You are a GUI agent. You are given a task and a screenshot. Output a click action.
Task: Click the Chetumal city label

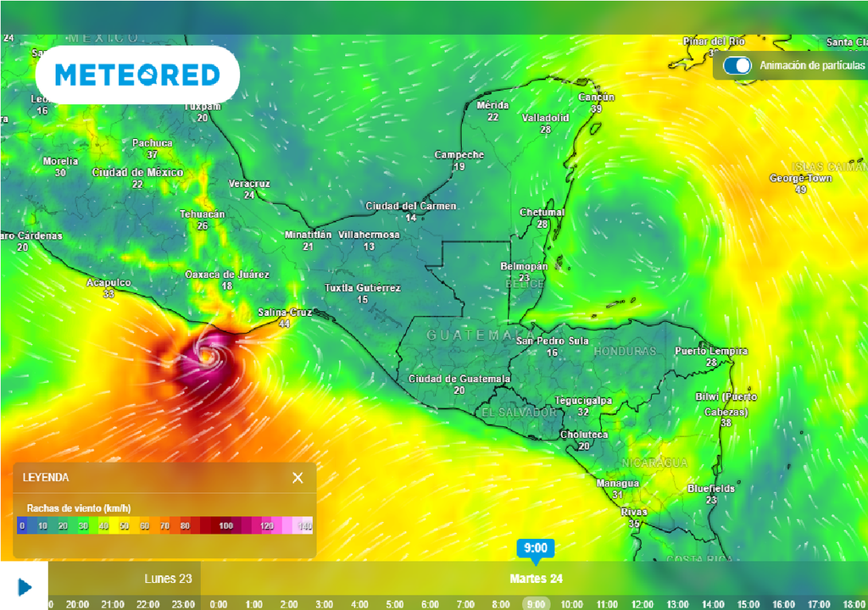point(542,212)
